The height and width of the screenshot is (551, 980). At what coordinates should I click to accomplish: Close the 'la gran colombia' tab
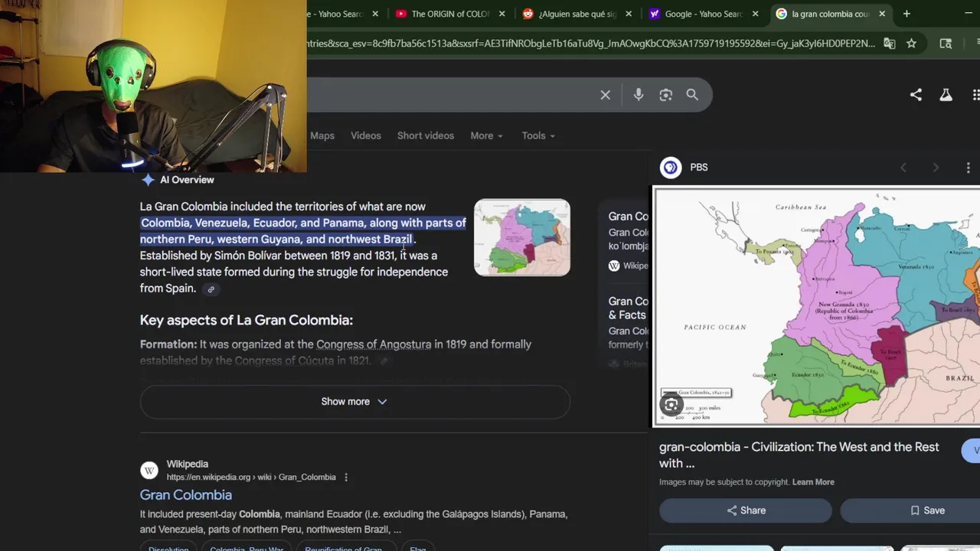882,14
